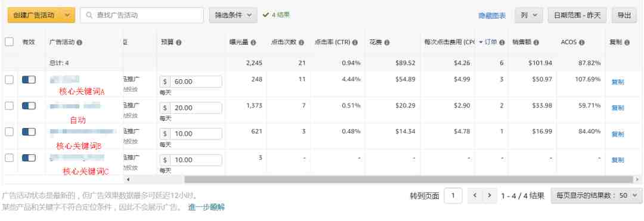Click info icon next to 点击率 (CTR)

coord(355,43)
